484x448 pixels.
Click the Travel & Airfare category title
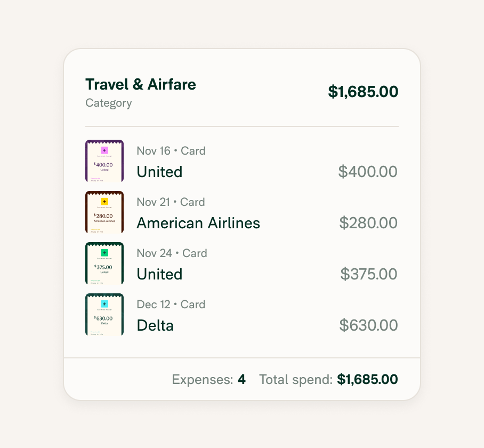coord(141,84)
